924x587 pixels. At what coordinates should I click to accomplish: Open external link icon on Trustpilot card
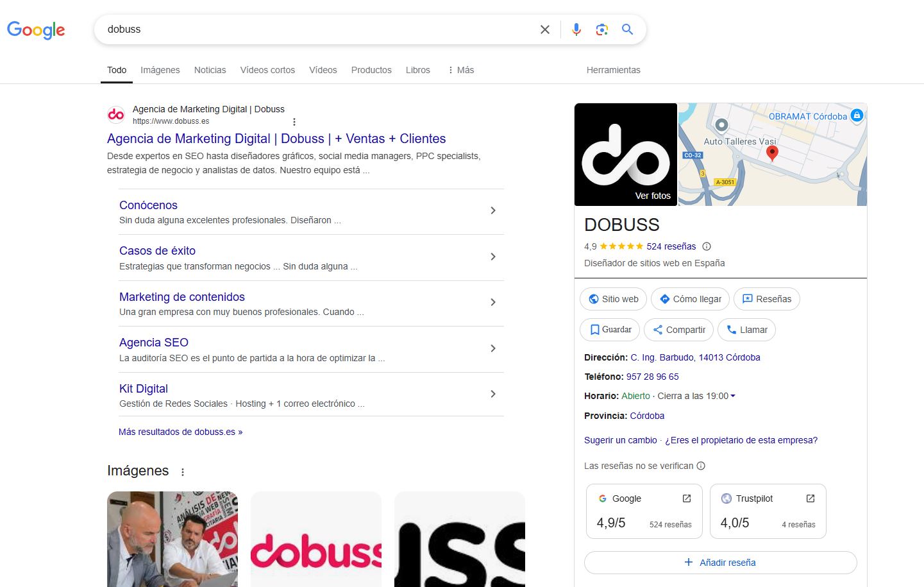coord(811,498)
